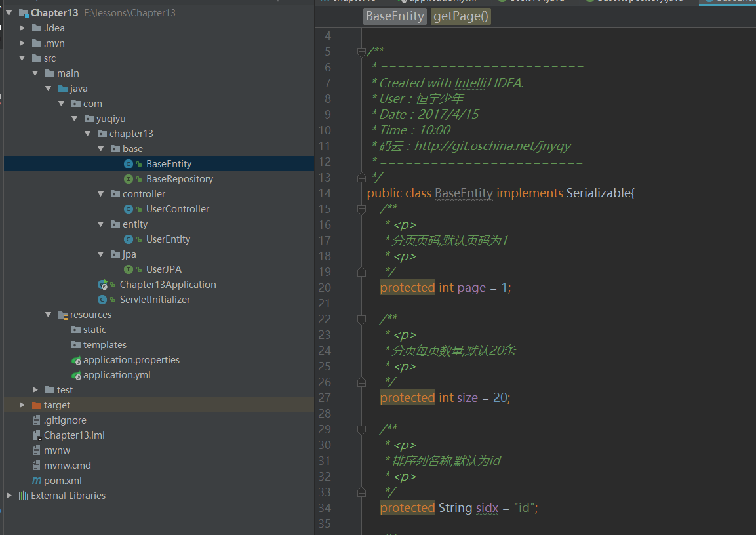This screenshot has width=756, height=535.
Task: Collapse the main folder arrow
Action: click(x=35, y=73)
